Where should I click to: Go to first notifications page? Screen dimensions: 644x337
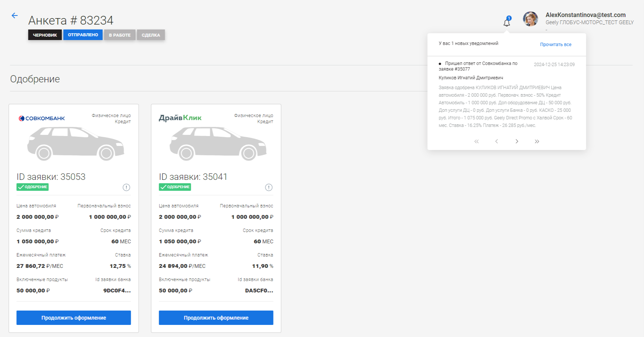point(477,141)
